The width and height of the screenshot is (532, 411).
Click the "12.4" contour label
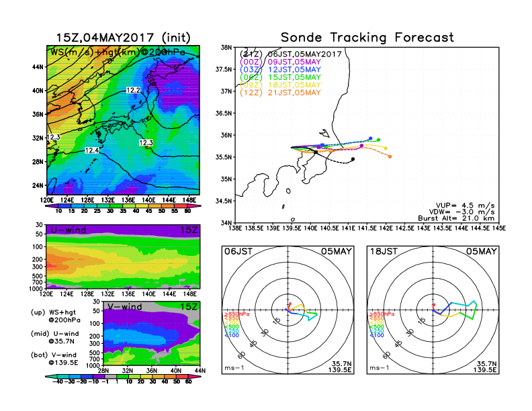pyautogui.click(x=92, y=150)
